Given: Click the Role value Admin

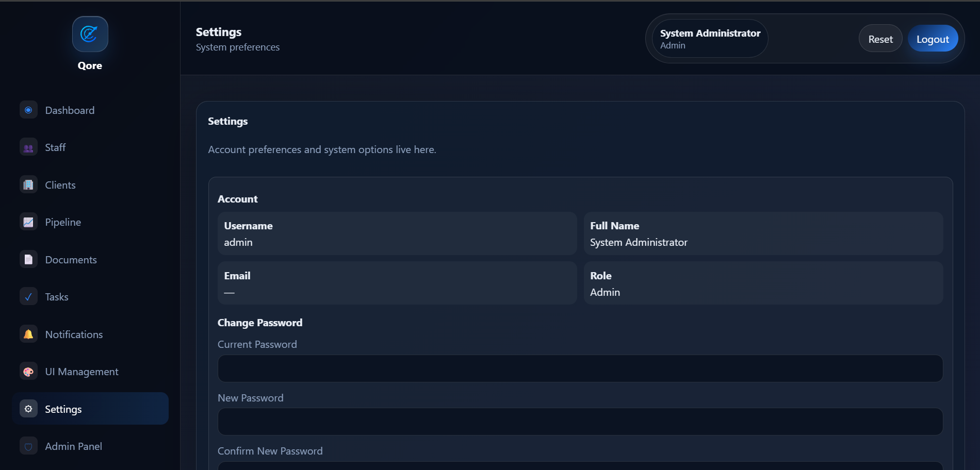Looking at the screenshot, I should click(x=605, y=292).
